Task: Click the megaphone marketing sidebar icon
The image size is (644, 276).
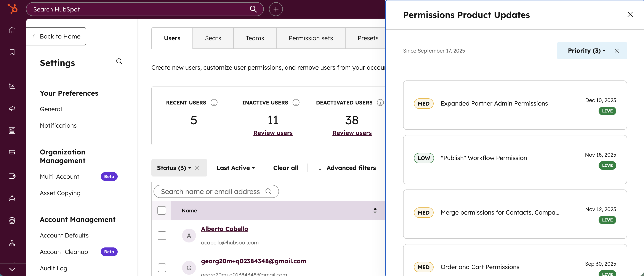Action: pos(12,108)
